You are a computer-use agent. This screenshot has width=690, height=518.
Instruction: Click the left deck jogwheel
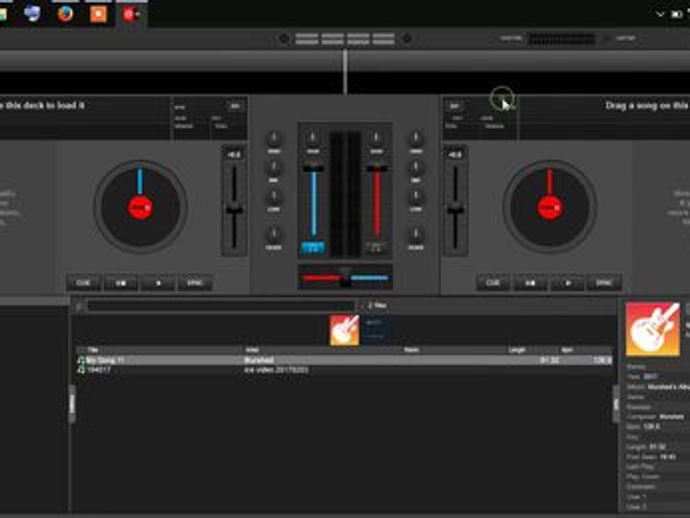click(140, 207)
